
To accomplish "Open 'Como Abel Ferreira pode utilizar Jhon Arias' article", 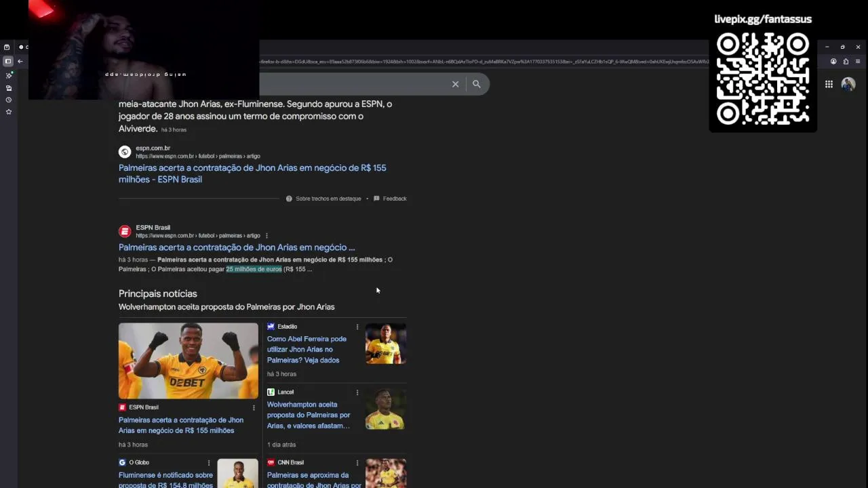I will pyautogui.click(x=307, y=350).
